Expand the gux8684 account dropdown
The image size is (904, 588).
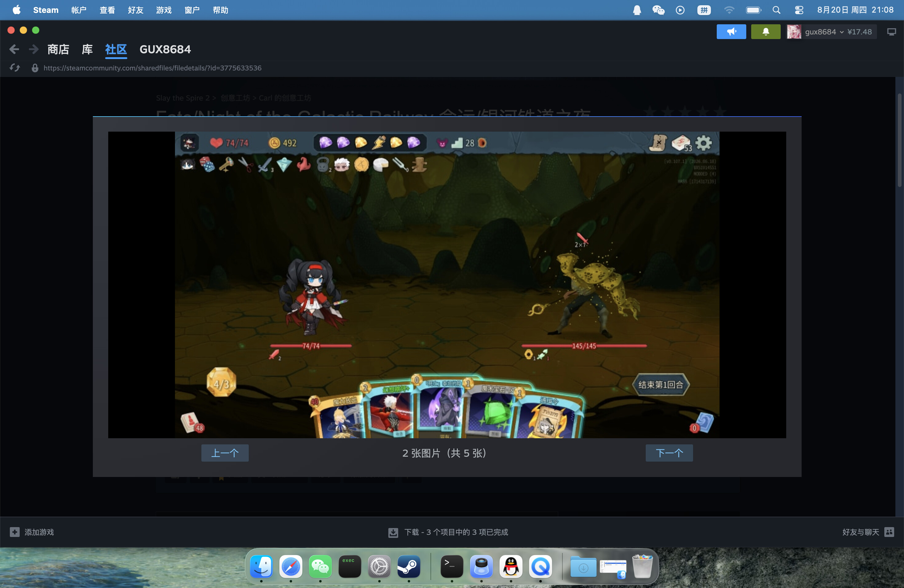click(842, 32)
